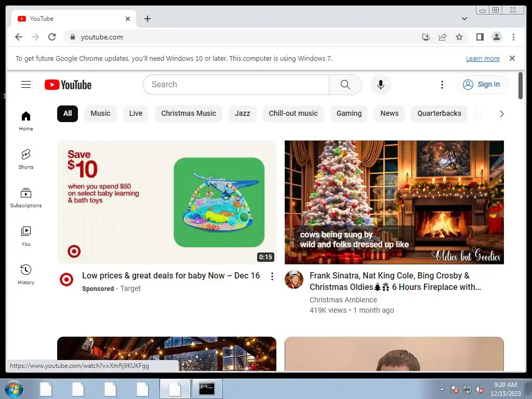Close the YouTube tab
The width and height of the screenshot is (532, 399).
tap(128, 19)
